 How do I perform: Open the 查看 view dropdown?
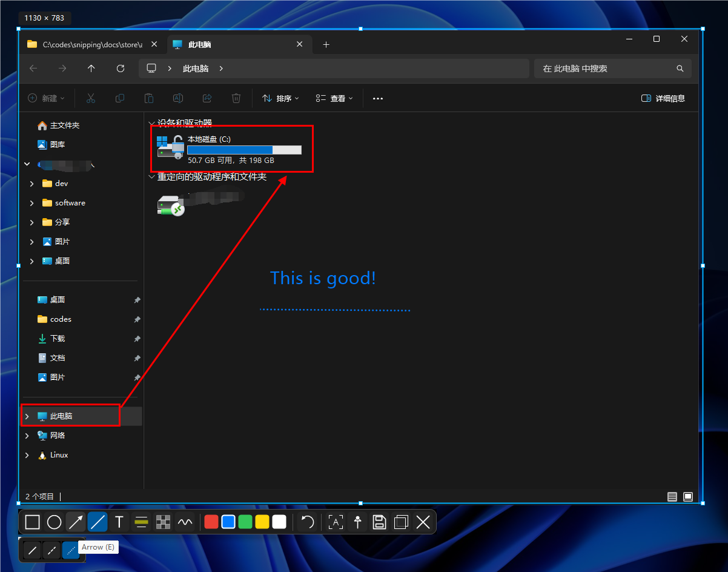click(x=334, y=98)
